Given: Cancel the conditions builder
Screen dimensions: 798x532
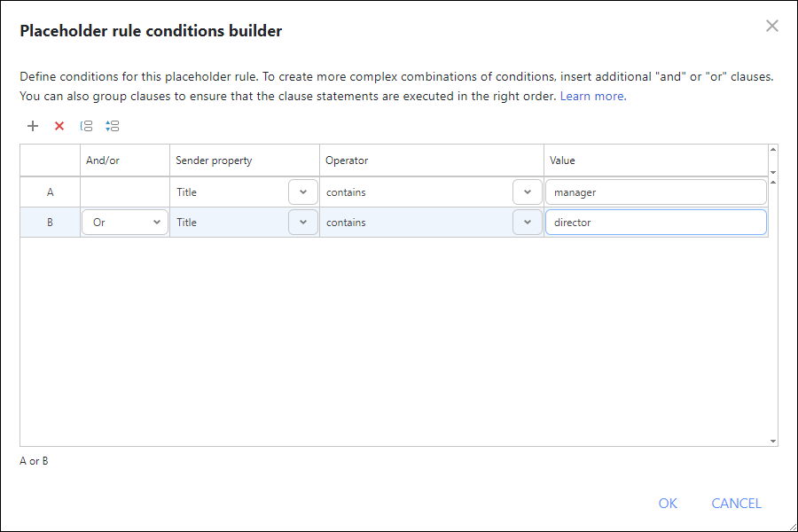Looking at the screenshot, I should point(736,503).
